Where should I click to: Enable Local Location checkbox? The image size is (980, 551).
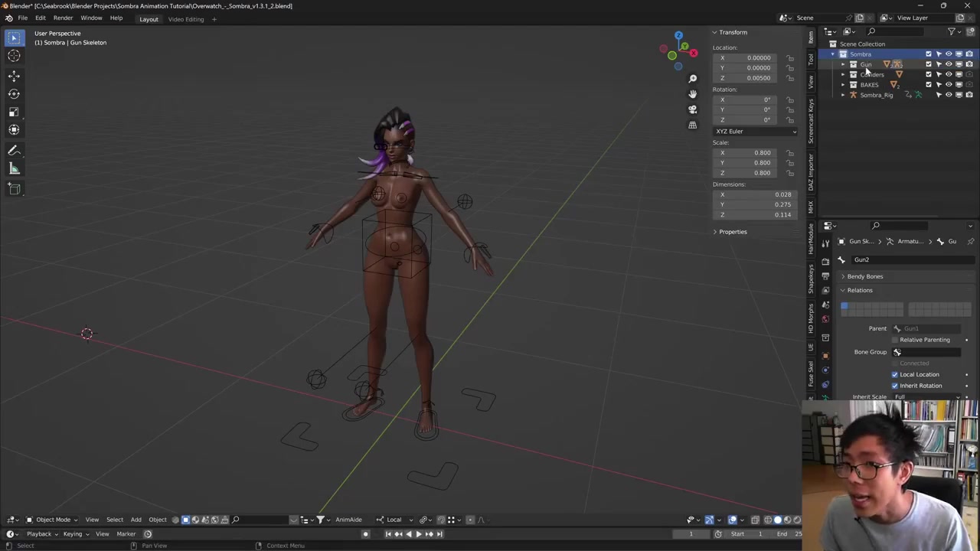click(x=894, y=374)
